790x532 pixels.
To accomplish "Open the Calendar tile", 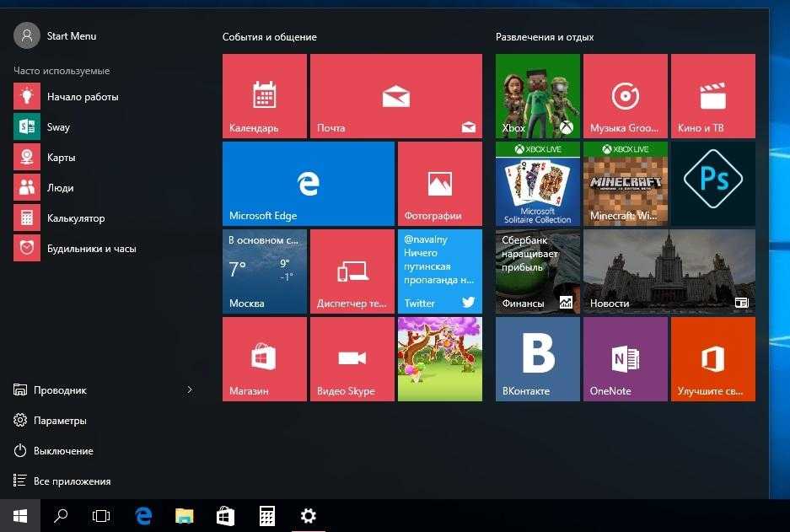I will point(265,96).
